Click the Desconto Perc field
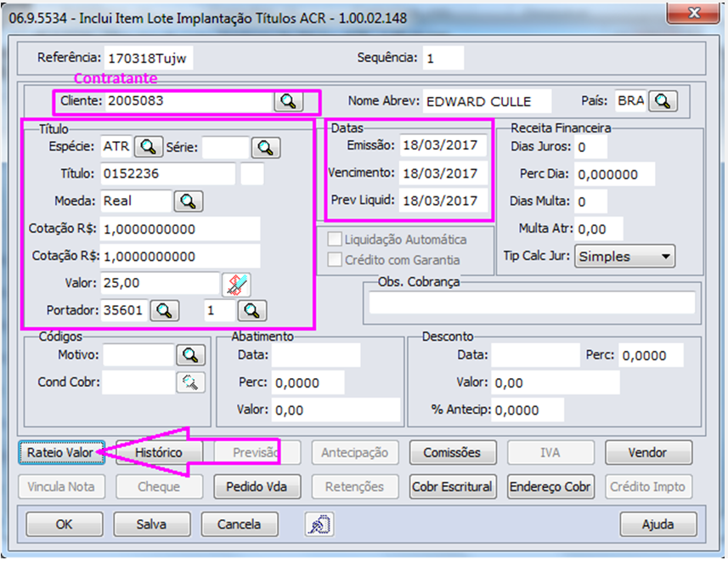The image size is (728, 566). [x=651, y=356]
